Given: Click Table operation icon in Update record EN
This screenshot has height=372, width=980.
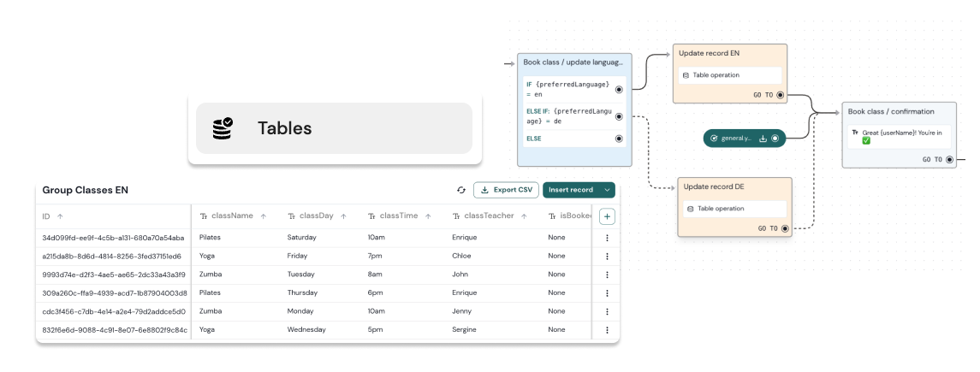Looking at the screenshot, I should [x=686, y=75].
